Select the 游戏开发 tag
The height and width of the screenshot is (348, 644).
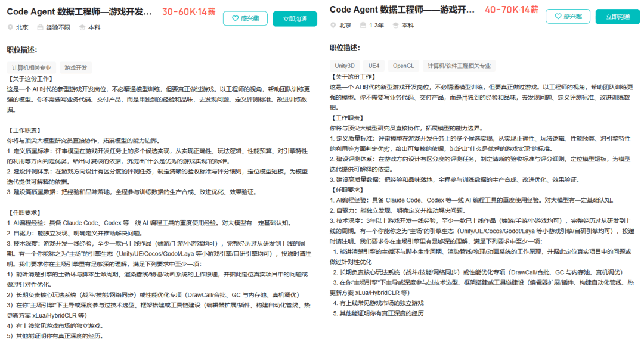(x=76, y=68)
